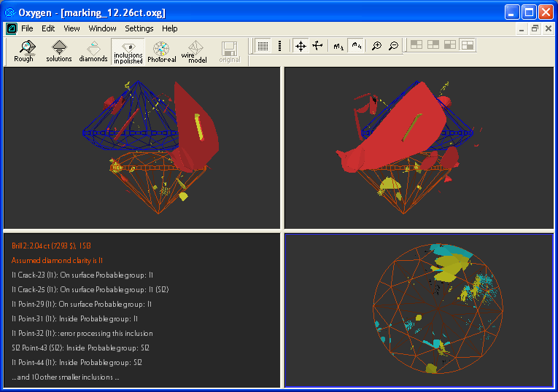Click the zoom out magnifier icon
This screenshot has height=392, width=558.
pos(394,46)
